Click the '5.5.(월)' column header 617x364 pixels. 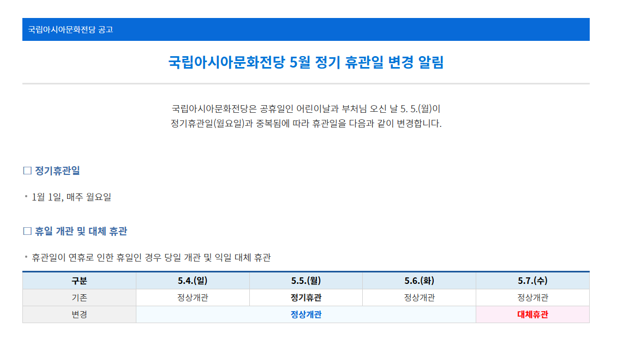pos(306,281)
